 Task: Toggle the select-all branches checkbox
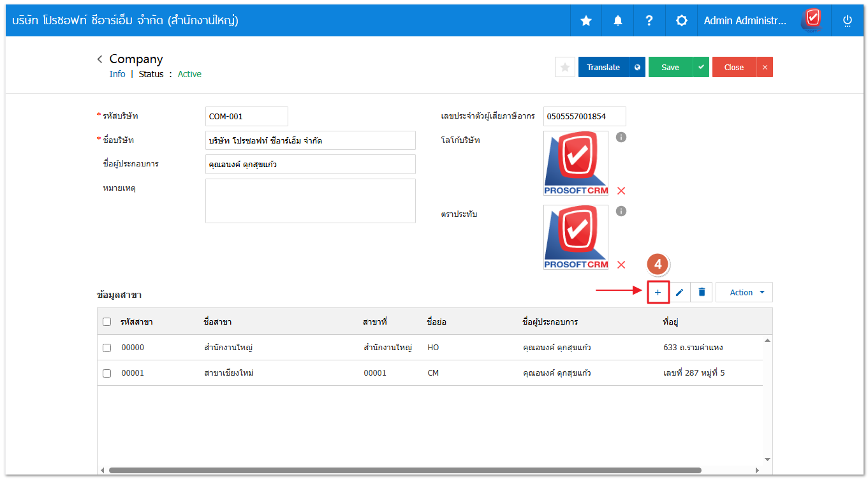click(107, 322)
